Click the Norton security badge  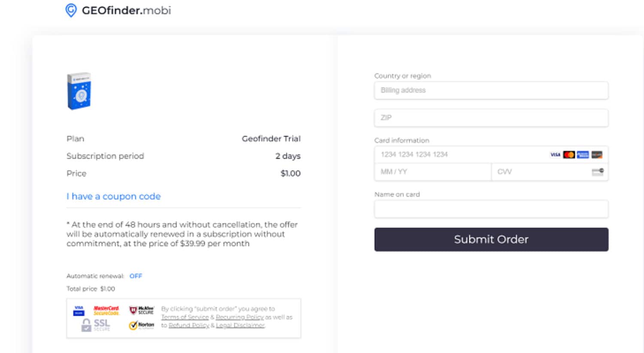tap(141, 325)
